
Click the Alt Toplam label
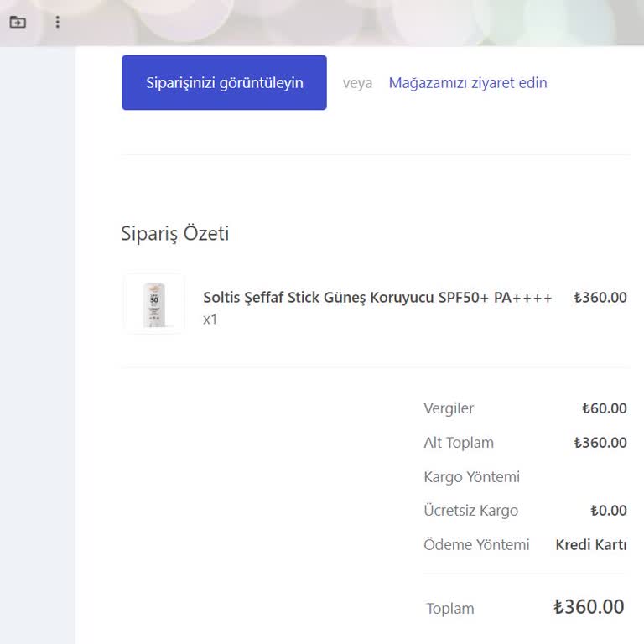pyautogui.click(x=459, y=443)
